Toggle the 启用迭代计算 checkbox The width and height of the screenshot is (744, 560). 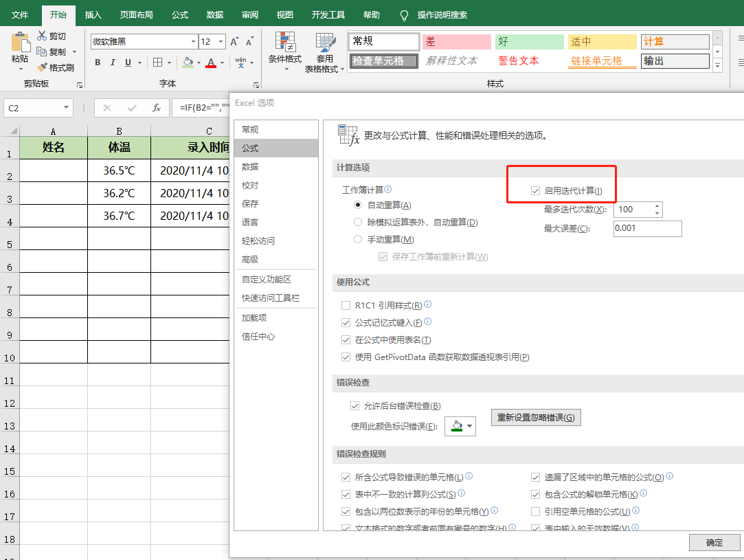[x=535, y=190]
